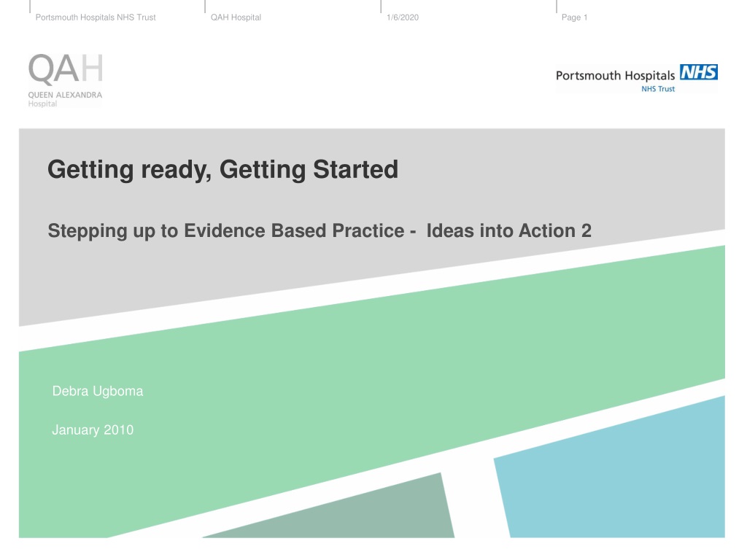The width and height of the screenshot is (747, 560).
Task: Click the QAH Queen Alexandra Hospital logo
Action: tap(65, 80)
